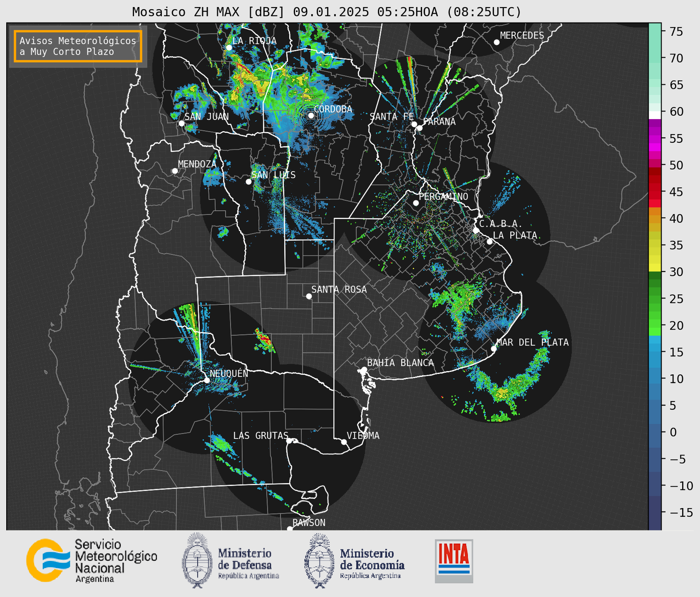
Task: Select the CORDOBA city marker
Action: 311,115
